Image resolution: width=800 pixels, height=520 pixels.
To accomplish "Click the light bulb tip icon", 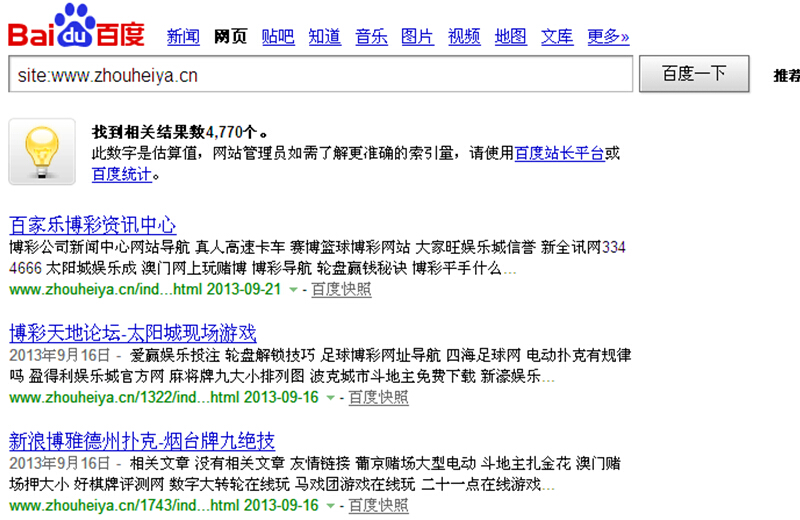I will point(42,152).
